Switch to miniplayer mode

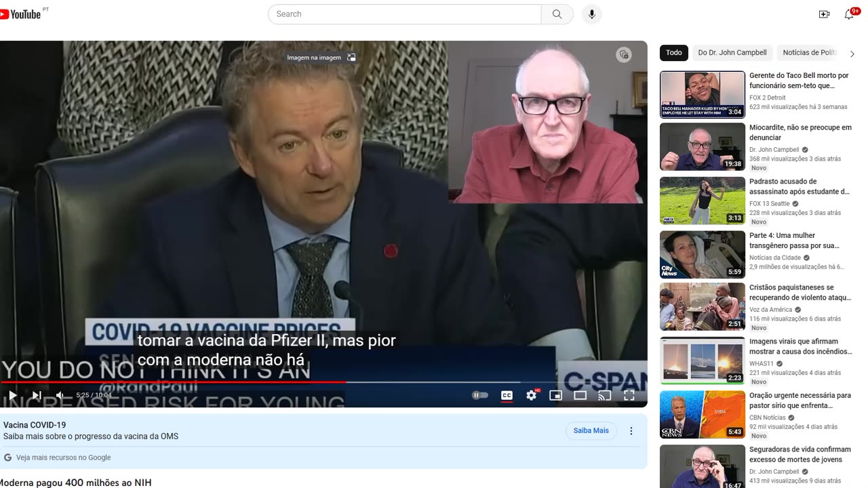(x=556, y=395)
